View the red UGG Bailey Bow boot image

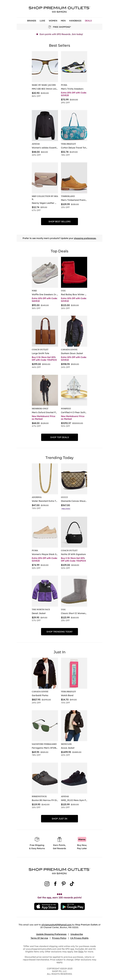[74, 272]
